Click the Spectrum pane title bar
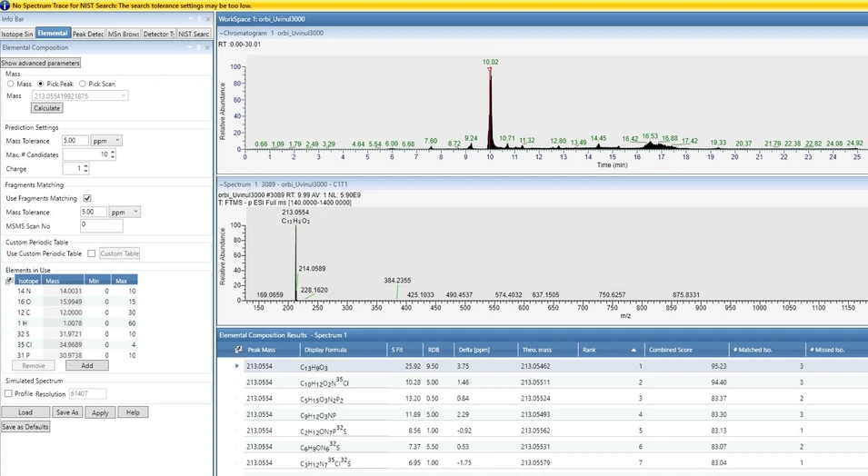The height and width of the screenshot is (476, 868). [542, 183]
